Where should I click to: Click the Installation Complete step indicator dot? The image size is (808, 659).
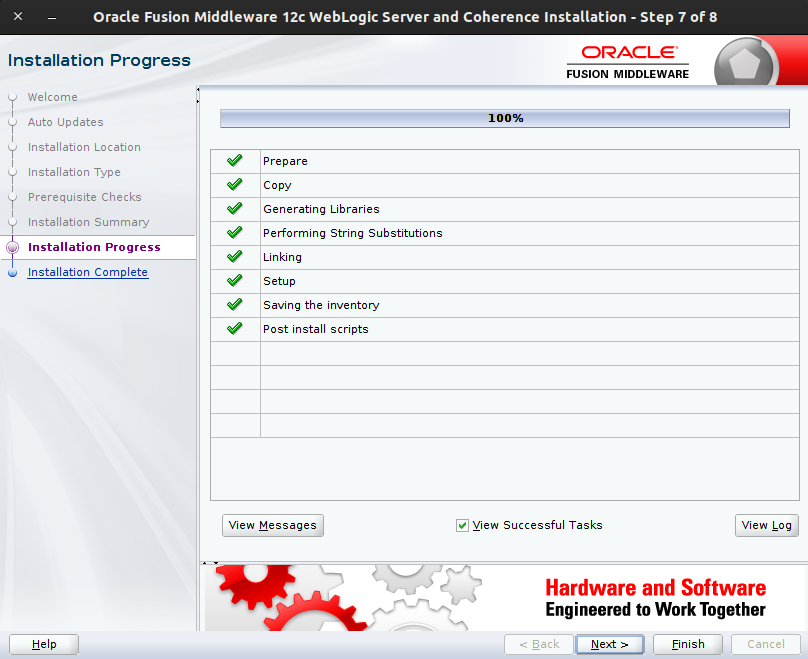(x=11, y=272)
